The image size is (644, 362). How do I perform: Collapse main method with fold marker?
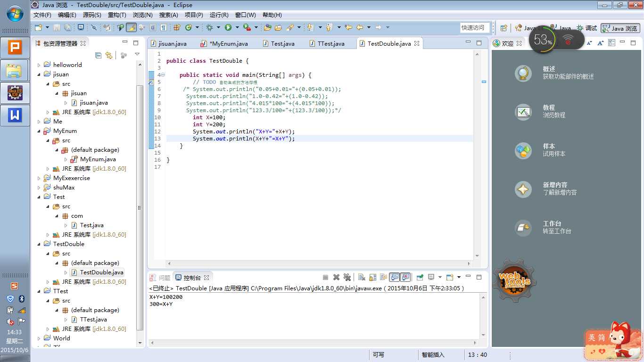tap(163, 74)
